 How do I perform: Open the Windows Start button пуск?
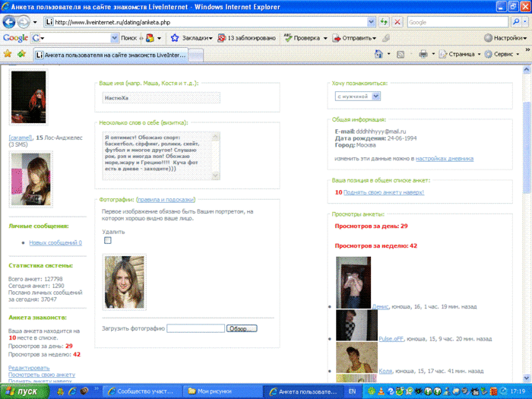pos(24,391)
